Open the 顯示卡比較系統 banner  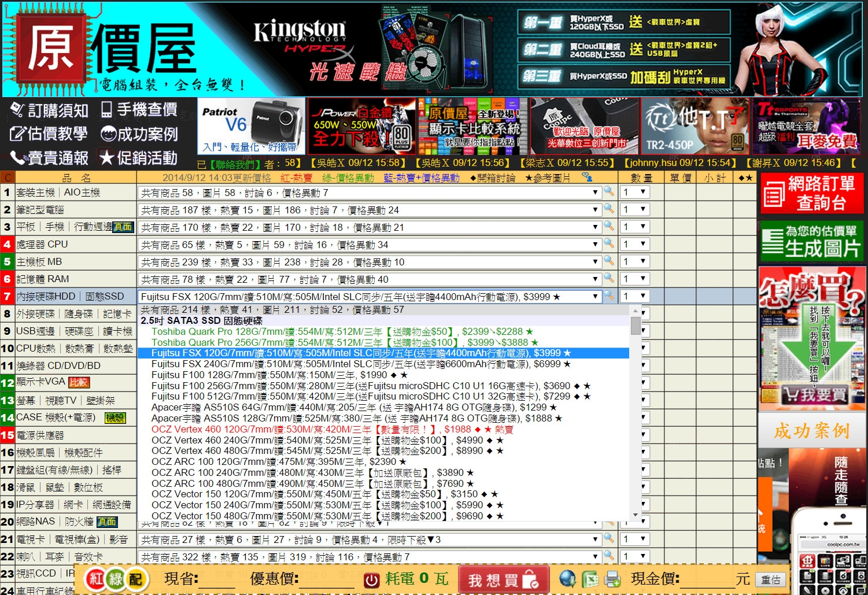(x=473, y=126)
